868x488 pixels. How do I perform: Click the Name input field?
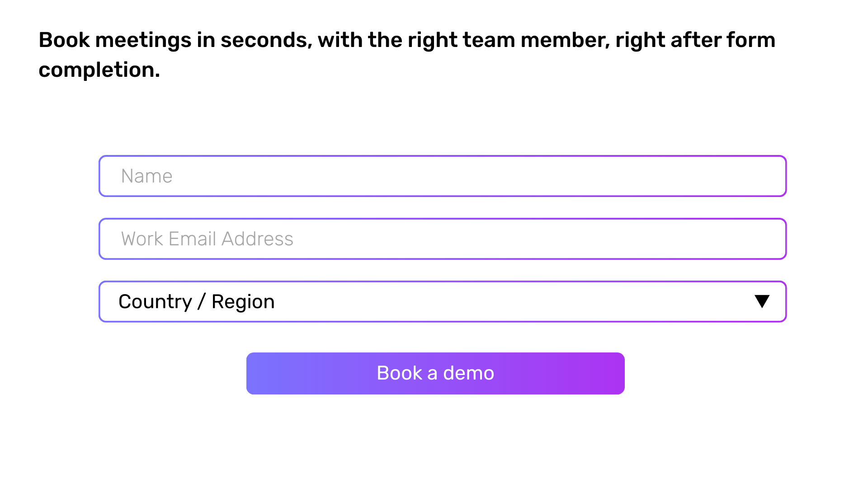pos(442,176)
